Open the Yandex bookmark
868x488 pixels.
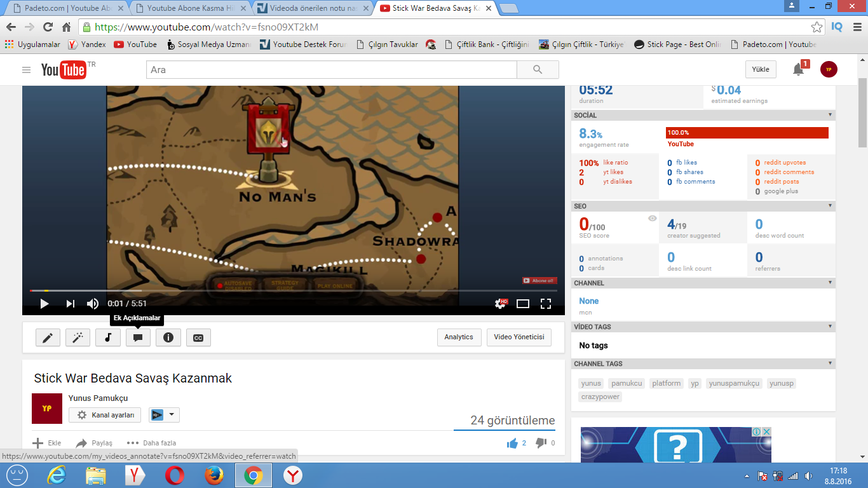(x=87, y=44)
